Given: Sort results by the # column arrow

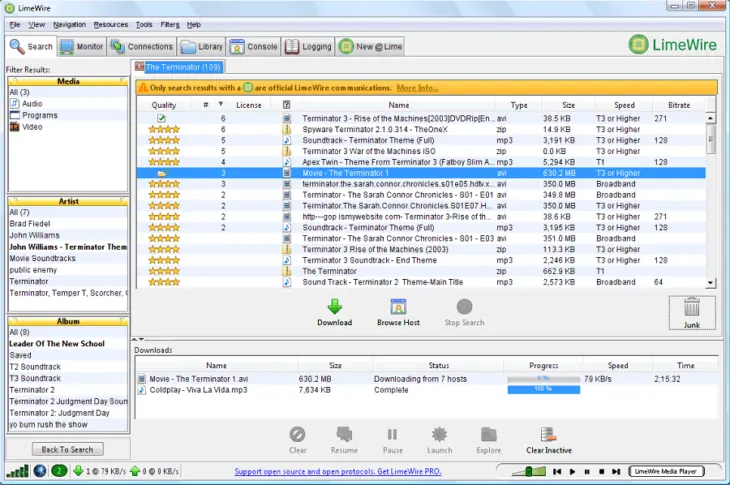Looking at the screenshot, I should point(221,104).
